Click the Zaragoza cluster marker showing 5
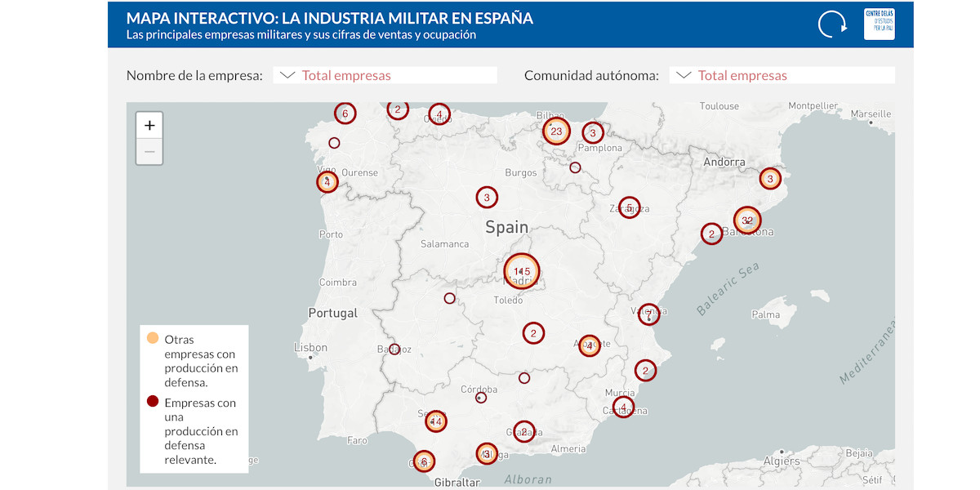The height and width of the screenshot is (490, 980). tap(628, 207)
